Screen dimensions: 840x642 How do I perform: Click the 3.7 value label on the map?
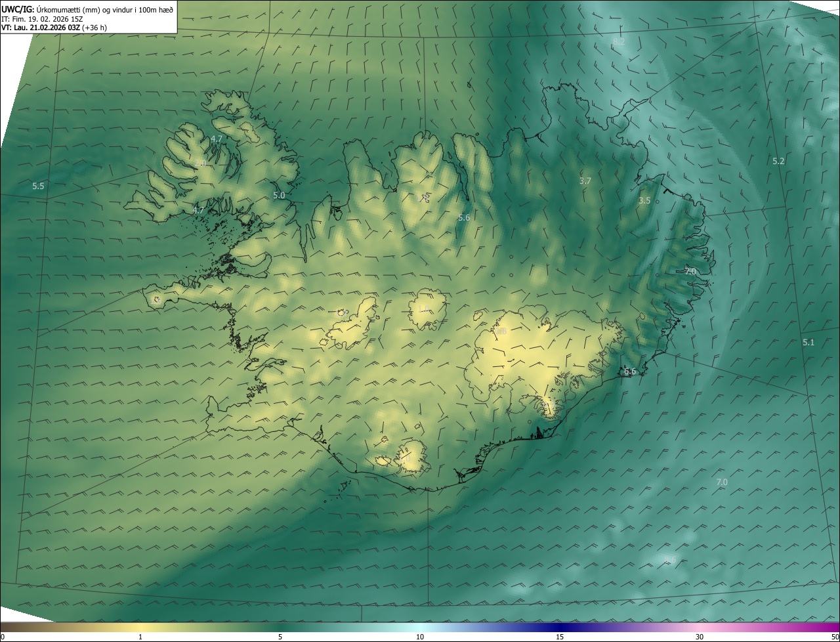585,181
